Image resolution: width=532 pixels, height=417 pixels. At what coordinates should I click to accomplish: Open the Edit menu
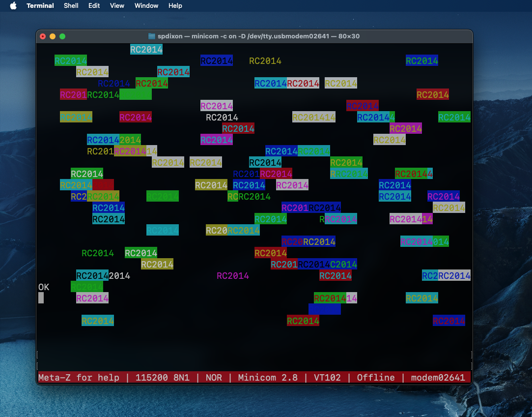94,6
